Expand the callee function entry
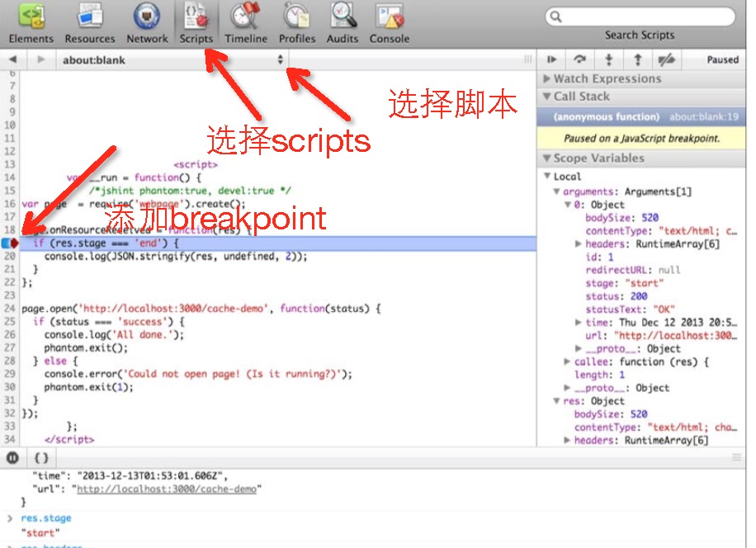Image resolution: width=756 pixels, height=548 pixels. [x=568, y=361]
